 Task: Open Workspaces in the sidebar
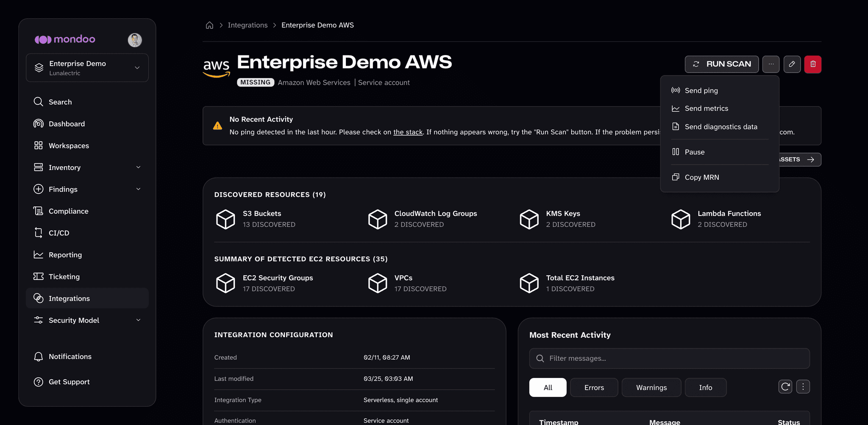pos(87,145)
